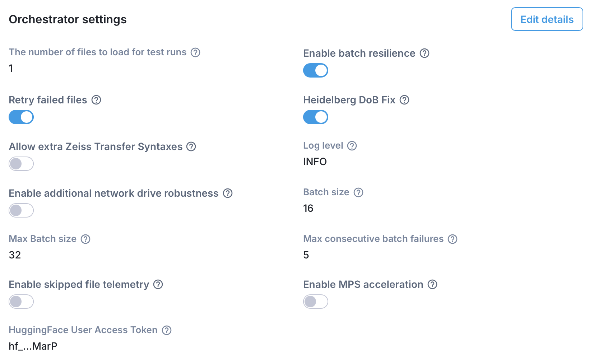This screenshot has width=589, height=364.
Task: Disable batch resilience
Action: tap(315, 70)
